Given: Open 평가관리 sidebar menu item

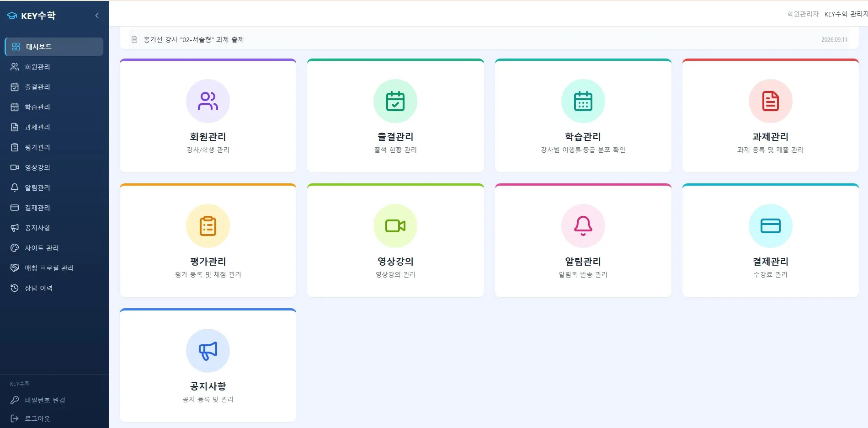Looking at the screenshot, I should tap(54, 147).
